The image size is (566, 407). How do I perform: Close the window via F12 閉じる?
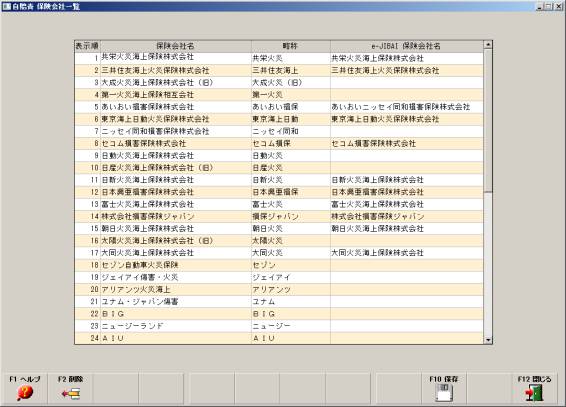click(534, 388)
